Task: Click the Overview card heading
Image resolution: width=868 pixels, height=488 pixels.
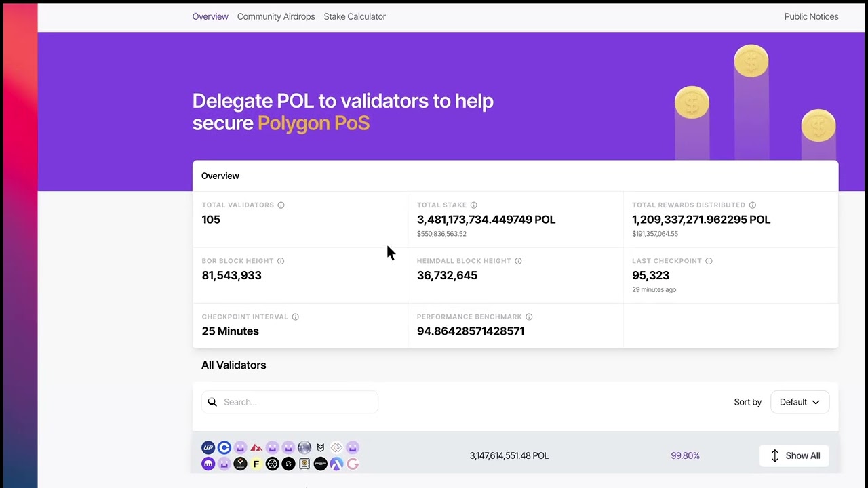Action: pos(220,176)
